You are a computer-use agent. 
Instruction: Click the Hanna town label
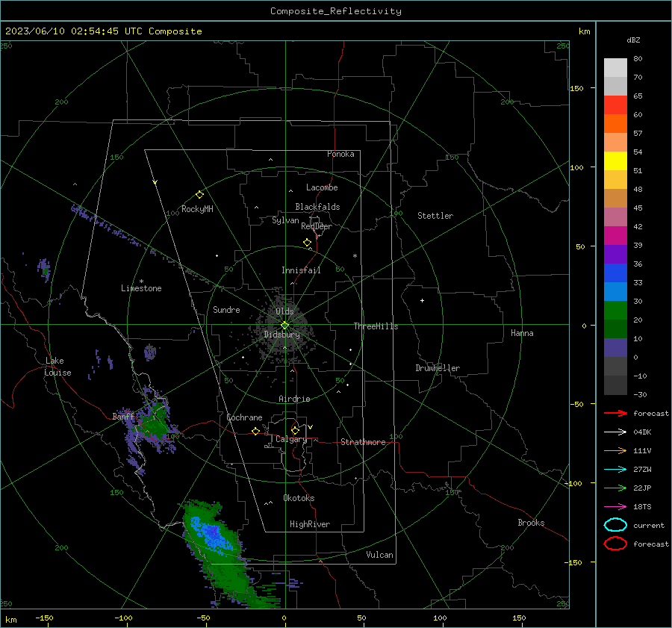click(522, 333)
